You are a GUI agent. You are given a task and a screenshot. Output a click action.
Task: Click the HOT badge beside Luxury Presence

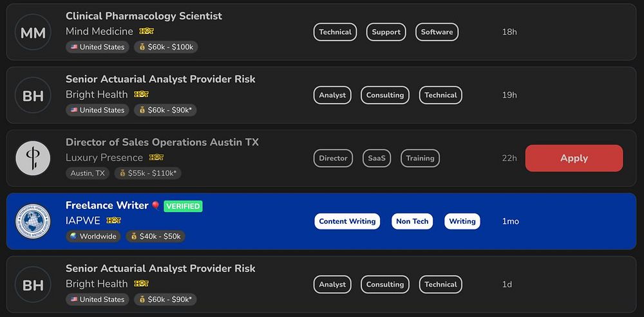pyautogui.click(x=156, y=158)
